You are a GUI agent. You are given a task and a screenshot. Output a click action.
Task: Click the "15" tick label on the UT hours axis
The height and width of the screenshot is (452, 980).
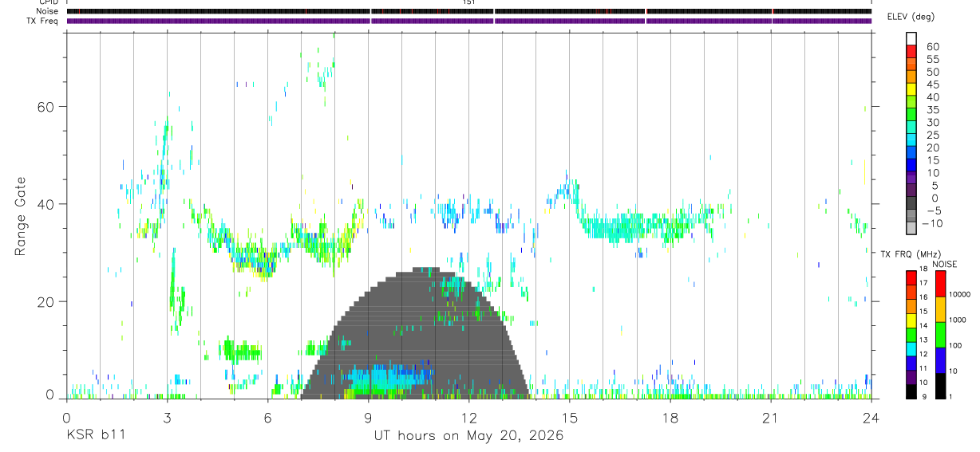click(569, 417)
